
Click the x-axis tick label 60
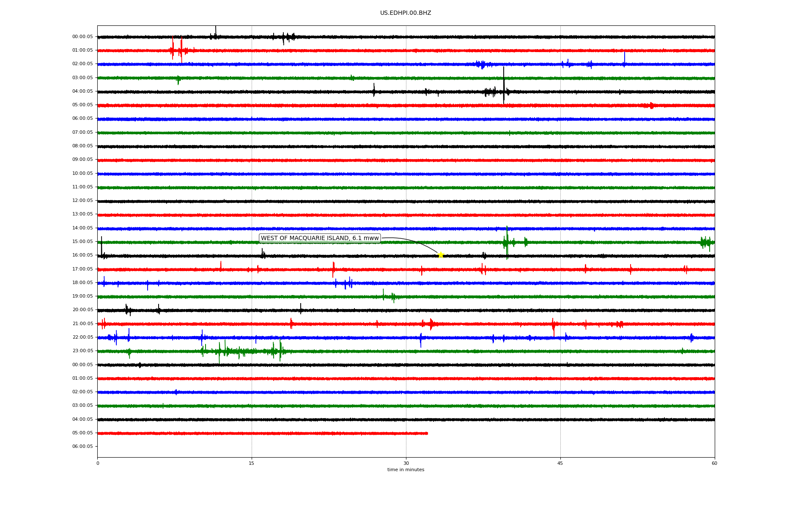(714, 463)
